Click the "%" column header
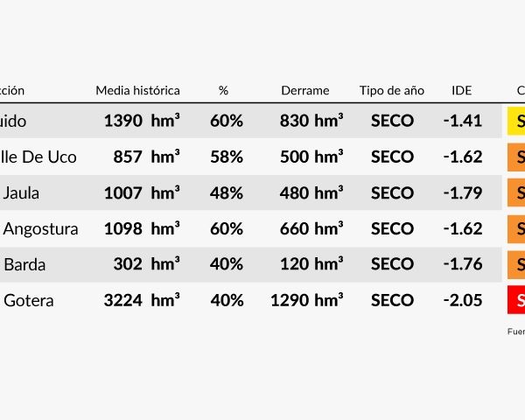 coord(223,90)
